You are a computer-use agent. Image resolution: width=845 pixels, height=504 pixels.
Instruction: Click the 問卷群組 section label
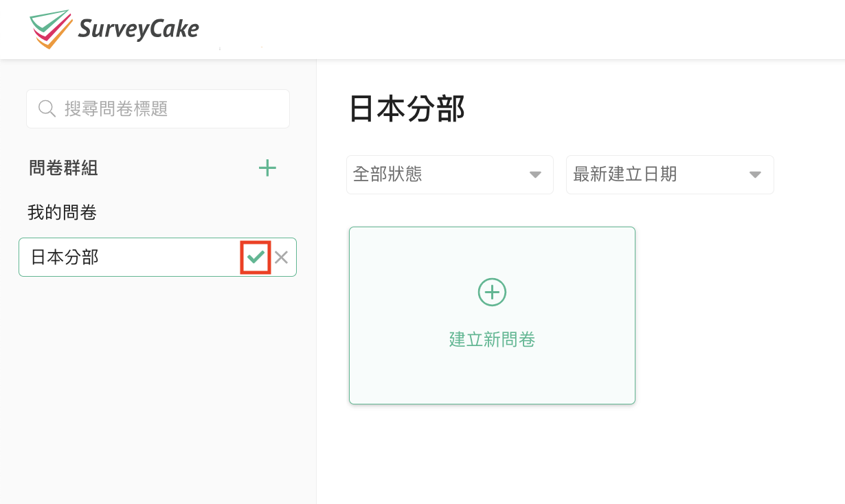(x=63, y=168)
